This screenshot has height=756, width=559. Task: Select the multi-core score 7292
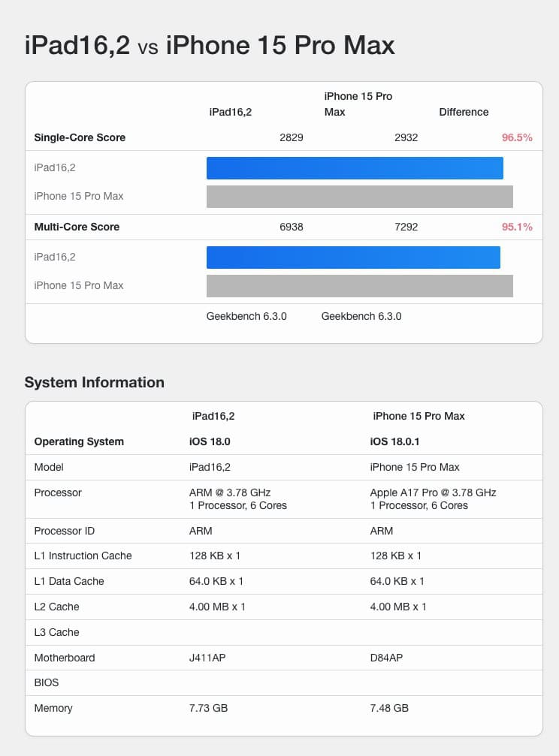click(406, 227)
